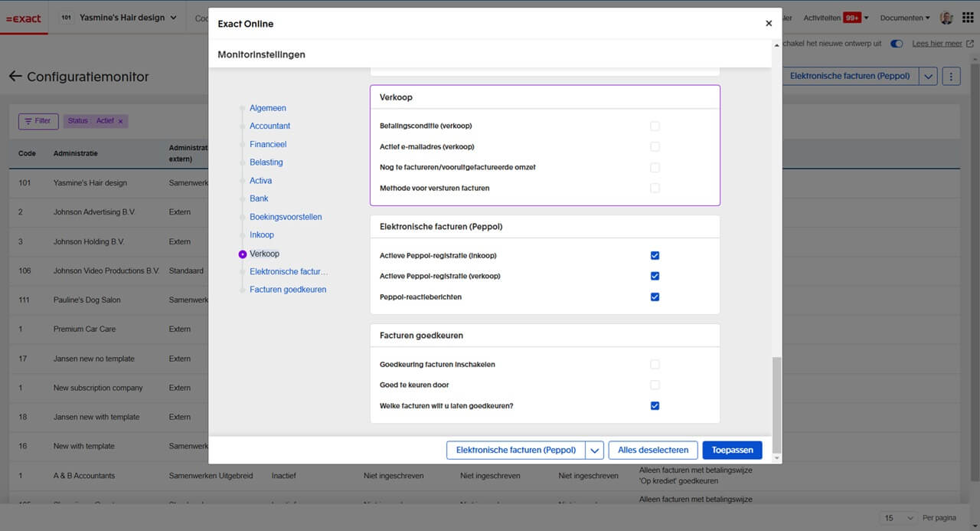Check Goed te keuren door
This screenshot has width=980, height=531.
tap(655, 385)
